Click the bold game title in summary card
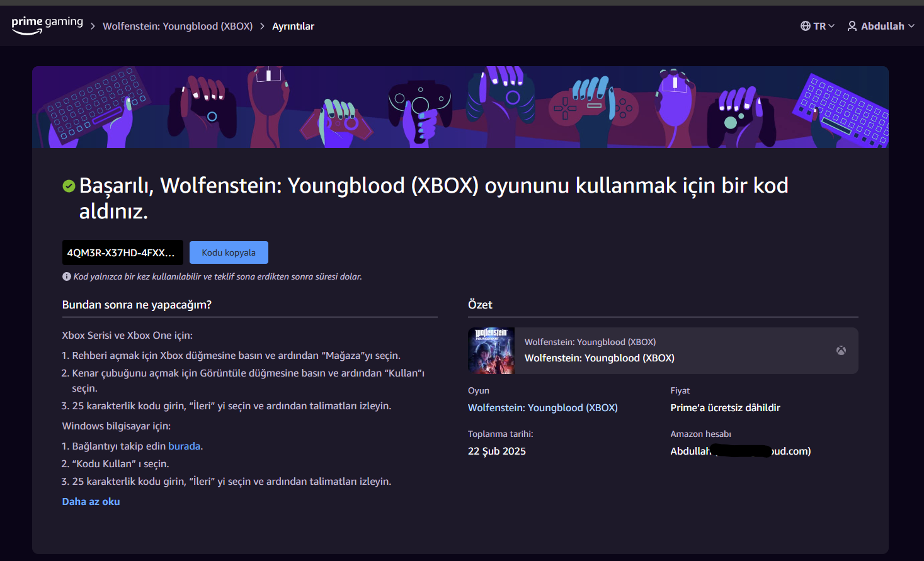The height and width of the screenshot is (561, 924). 600,358
